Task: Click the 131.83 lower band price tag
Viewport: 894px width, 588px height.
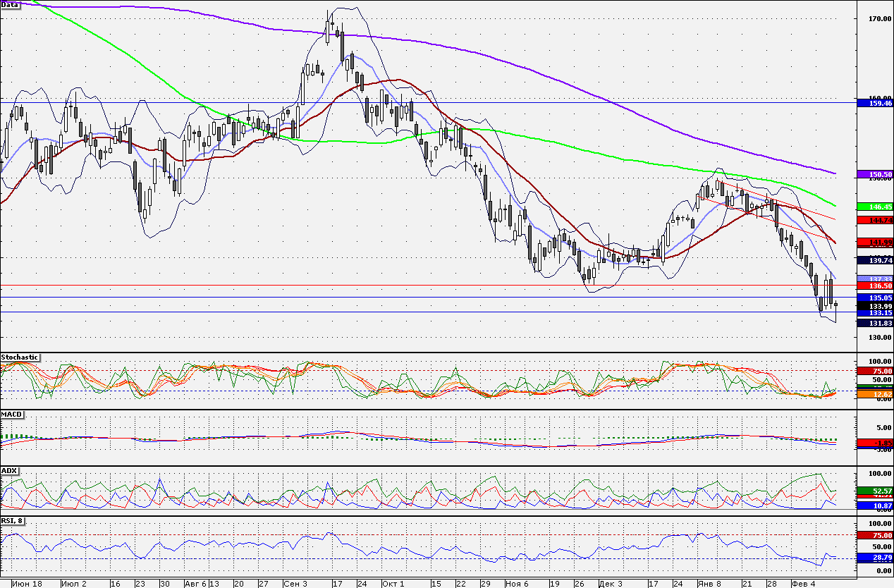Action: [875, 323]
